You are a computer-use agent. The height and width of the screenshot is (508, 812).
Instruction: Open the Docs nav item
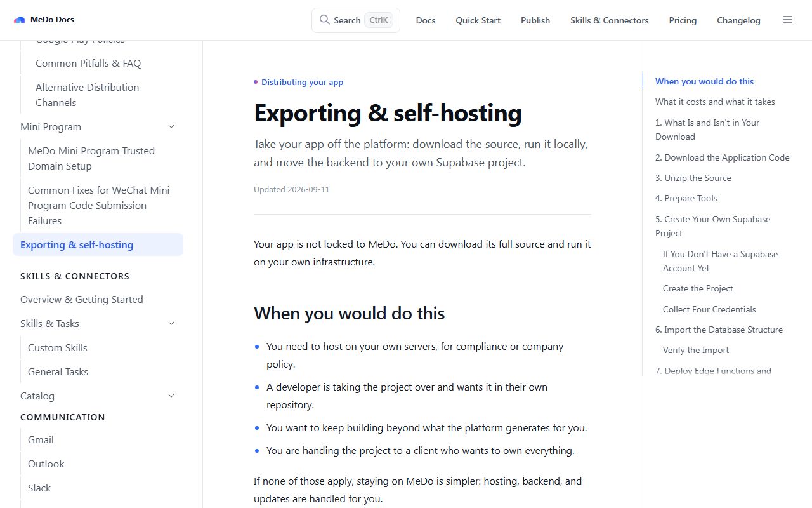(x=426, y=20)
